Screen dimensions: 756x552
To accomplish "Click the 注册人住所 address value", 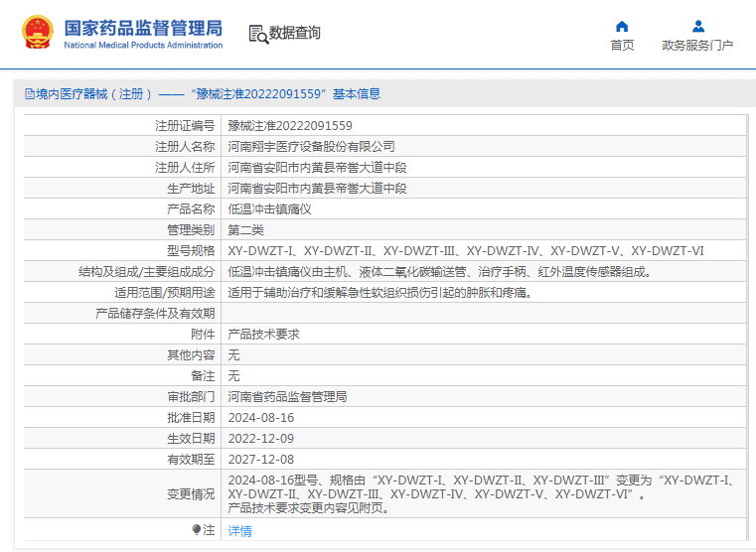I will point(317,168).
